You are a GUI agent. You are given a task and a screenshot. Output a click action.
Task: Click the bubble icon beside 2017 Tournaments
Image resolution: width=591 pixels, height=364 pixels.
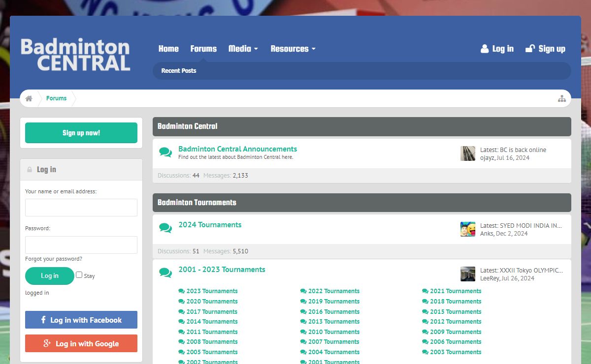pyautogui.click(x=182, y=312)
